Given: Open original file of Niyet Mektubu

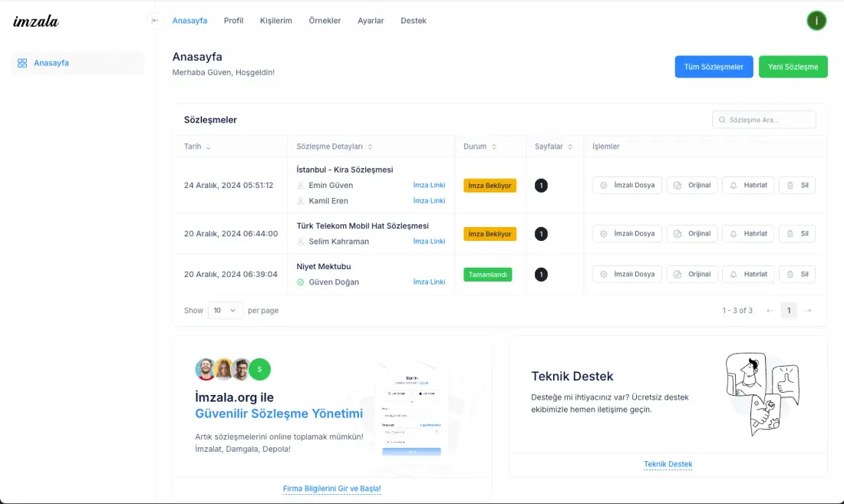Looking at the screenshot, I should click(692, 274).
